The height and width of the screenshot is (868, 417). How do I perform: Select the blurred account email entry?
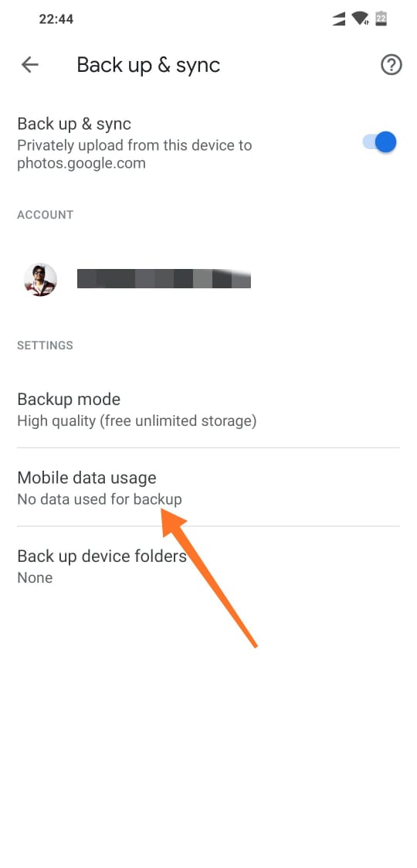click(x=164, y=279)
